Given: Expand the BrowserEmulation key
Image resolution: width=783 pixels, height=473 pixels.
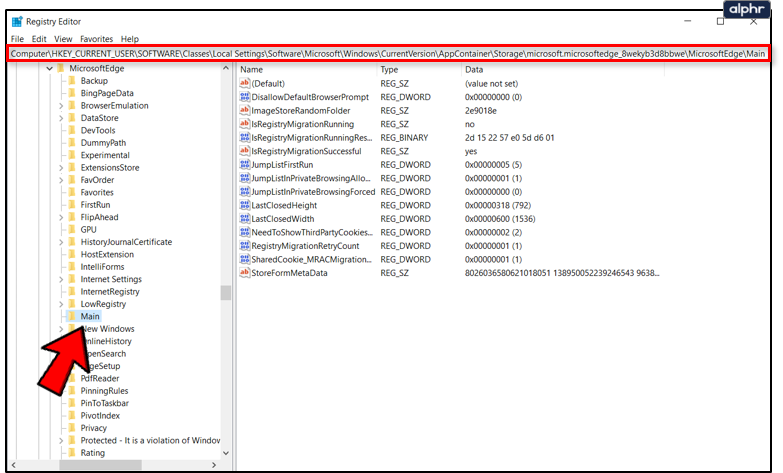Looking at the screenshot, I should coord(61,105).
